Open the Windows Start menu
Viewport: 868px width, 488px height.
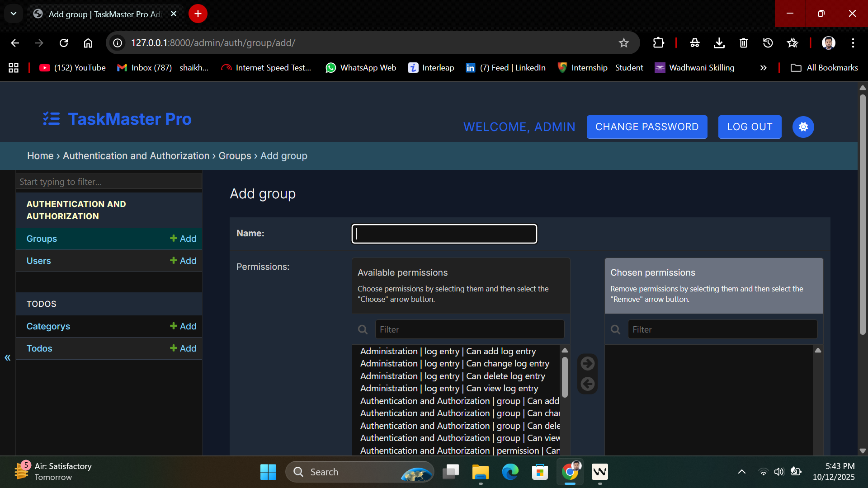point(268,472)
